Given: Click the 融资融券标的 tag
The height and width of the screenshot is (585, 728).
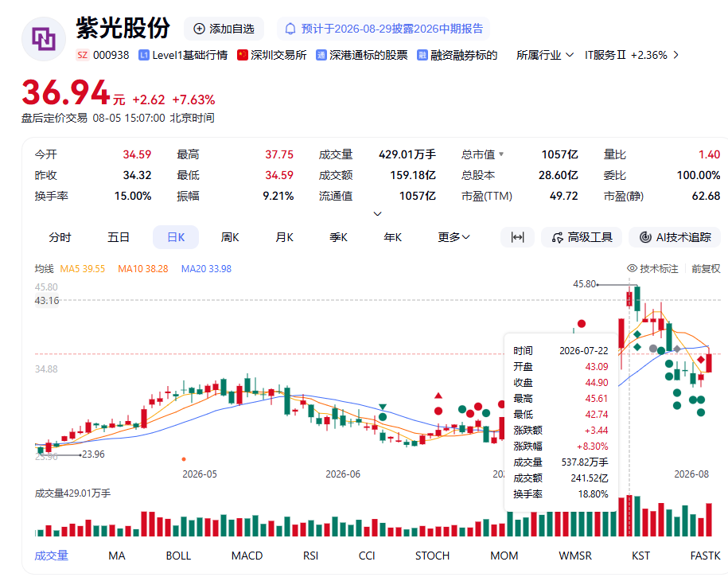Looking at the screenshot, I should [x=464, y=55].
